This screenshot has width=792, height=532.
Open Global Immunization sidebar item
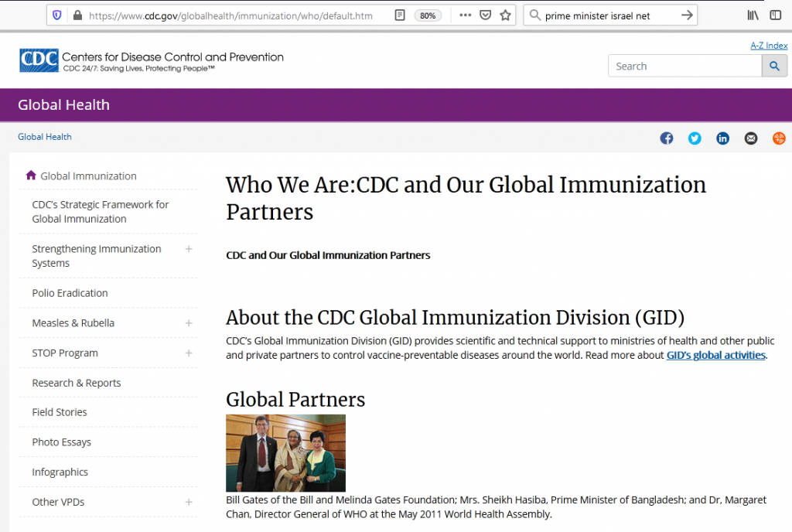(88, 176)
